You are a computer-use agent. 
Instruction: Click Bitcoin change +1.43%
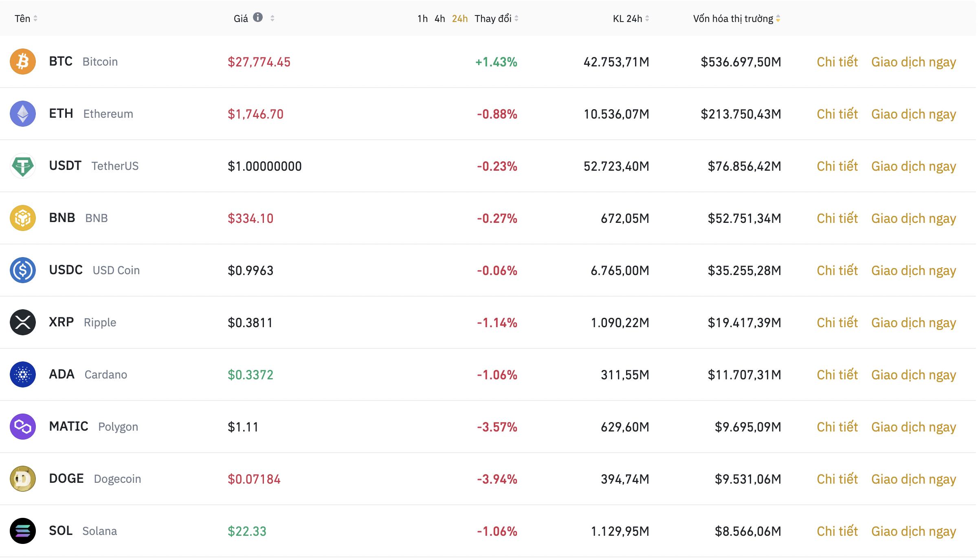pos(496,62)
